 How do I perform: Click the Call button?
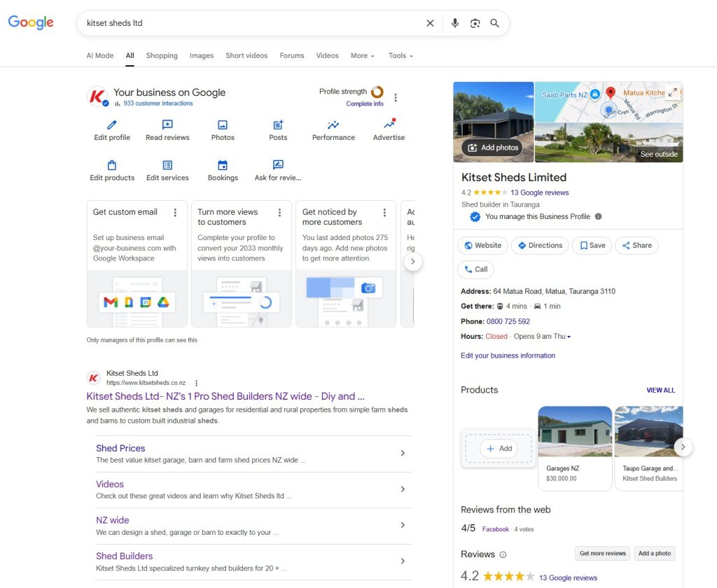[476, 269]
